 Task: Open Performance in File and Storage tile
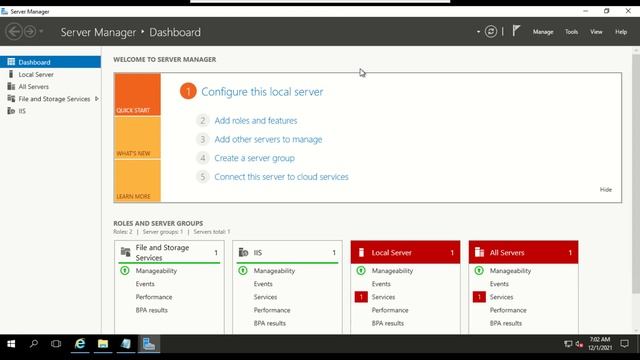[153, 297]
